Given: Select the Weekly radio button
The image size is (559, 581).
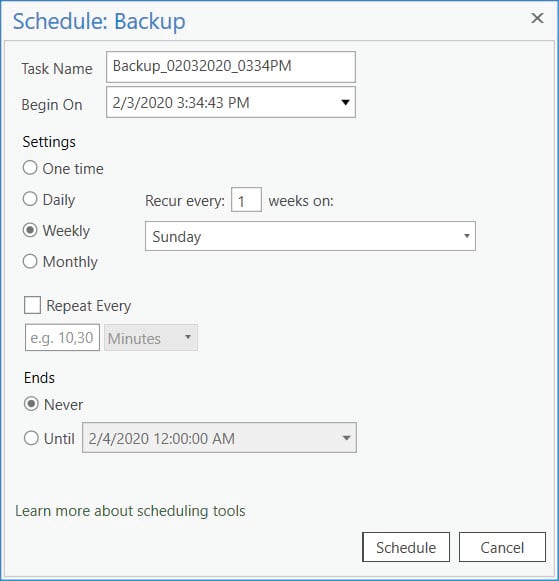Looking at the screenshot, I should pos(30,230).
